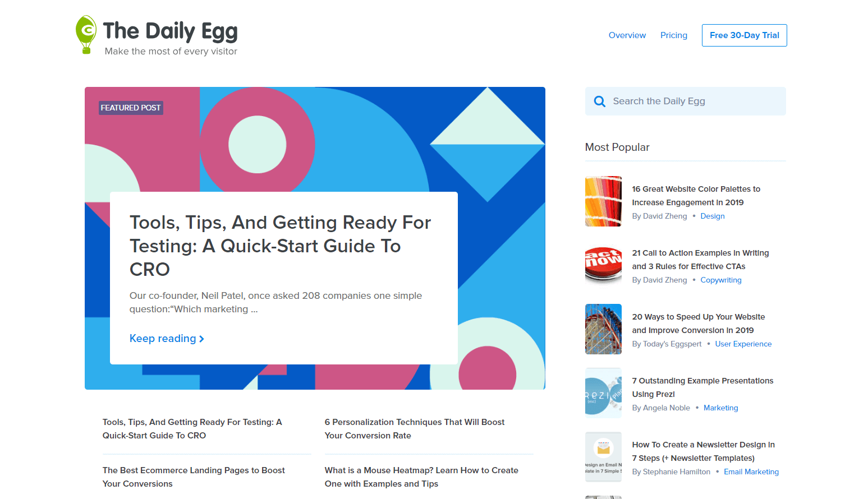868x499 pixels.
Task: Read What is a Mouse Heatmap article
Action: tap(421, 477)
